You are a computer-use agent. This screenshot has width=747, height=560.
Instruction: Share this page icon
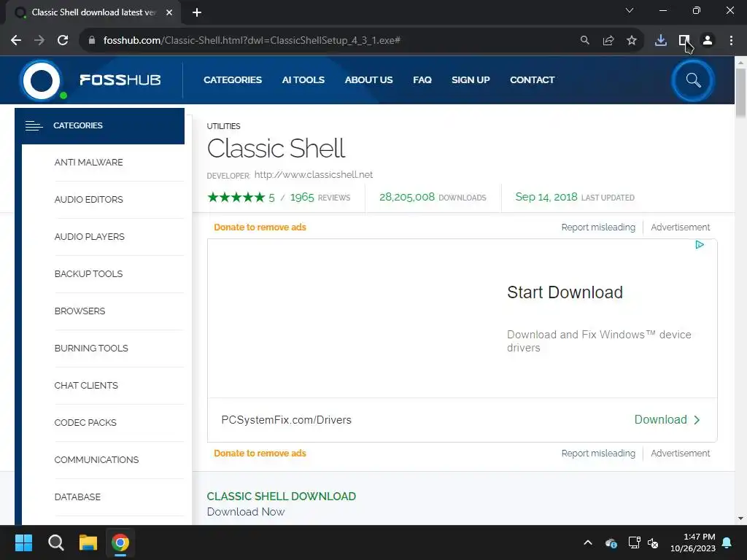(608, 41)
